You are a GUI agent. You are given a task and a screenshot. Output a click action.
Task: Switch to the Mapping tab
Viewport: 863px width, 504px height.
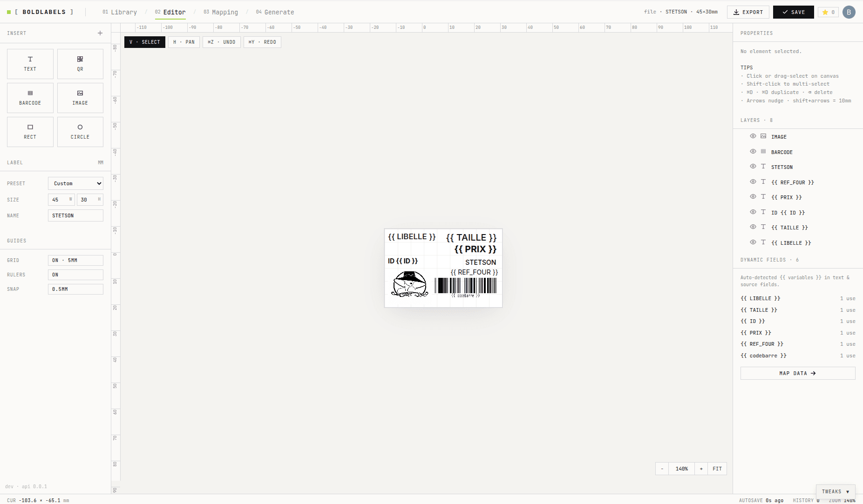[x=221, y=12]
